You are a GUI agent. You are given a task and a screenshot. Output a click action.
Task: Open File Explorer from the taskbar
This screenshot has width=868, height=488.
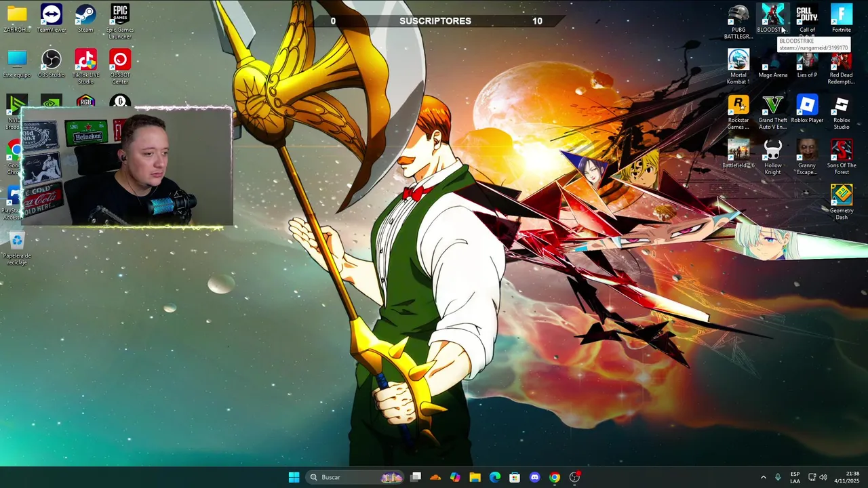[475, 477]
